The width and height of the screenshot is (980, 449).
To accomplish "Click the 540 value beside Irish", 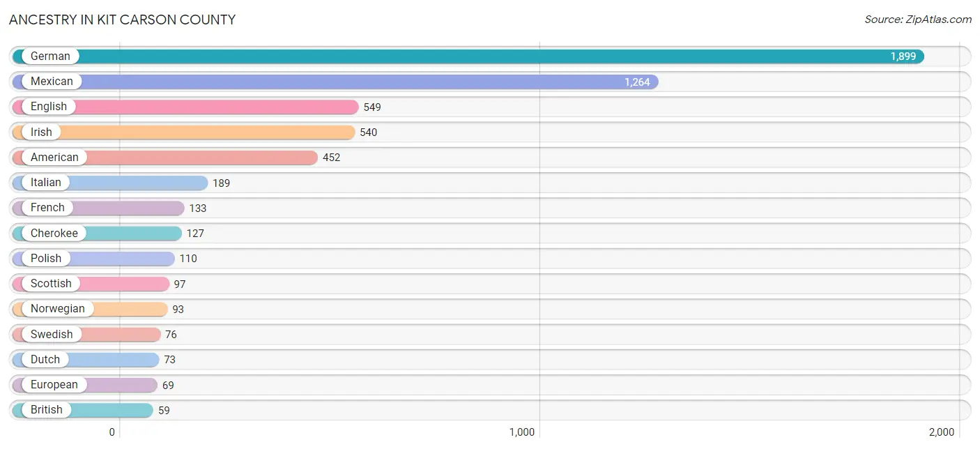I will [x=369, y=132].
